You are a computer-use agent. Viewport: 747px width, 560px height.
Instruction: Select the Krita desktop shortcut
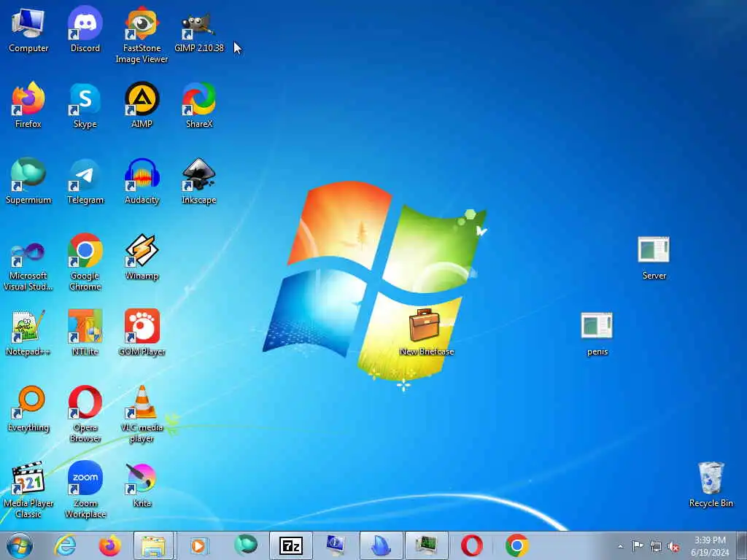tap(142, 484)
